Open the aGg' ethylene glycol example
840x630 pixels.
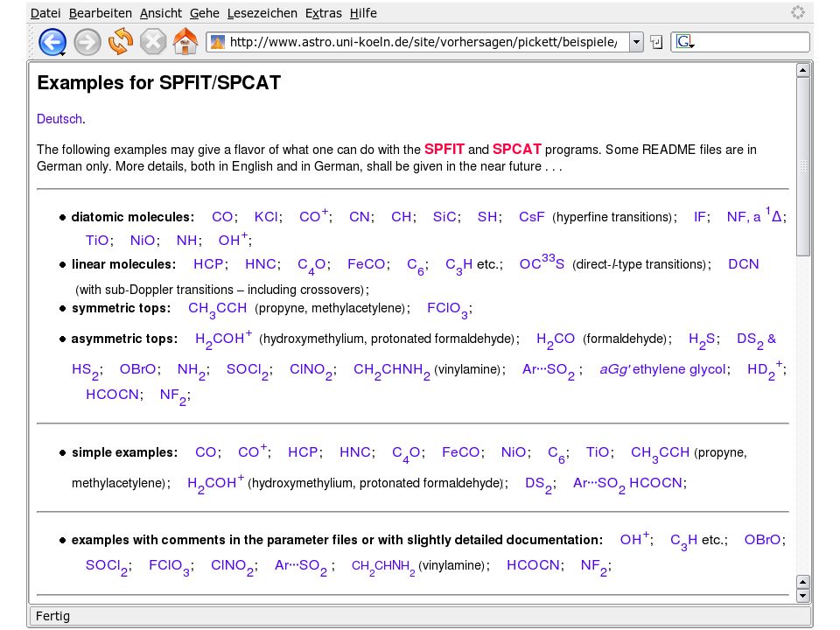(x=662, y=369)
